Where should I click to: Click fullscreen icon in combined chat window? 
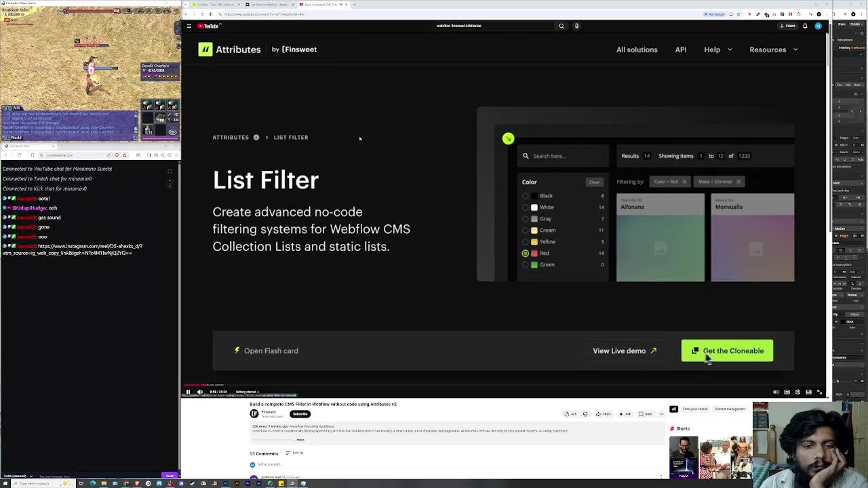[170, 171]
